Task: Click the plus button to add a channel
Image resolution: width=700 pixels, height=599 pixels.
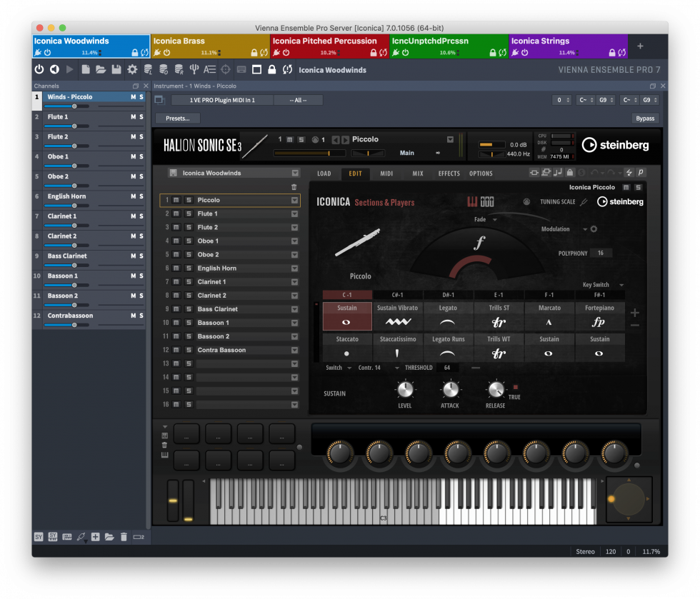Action: pos(95,537)
